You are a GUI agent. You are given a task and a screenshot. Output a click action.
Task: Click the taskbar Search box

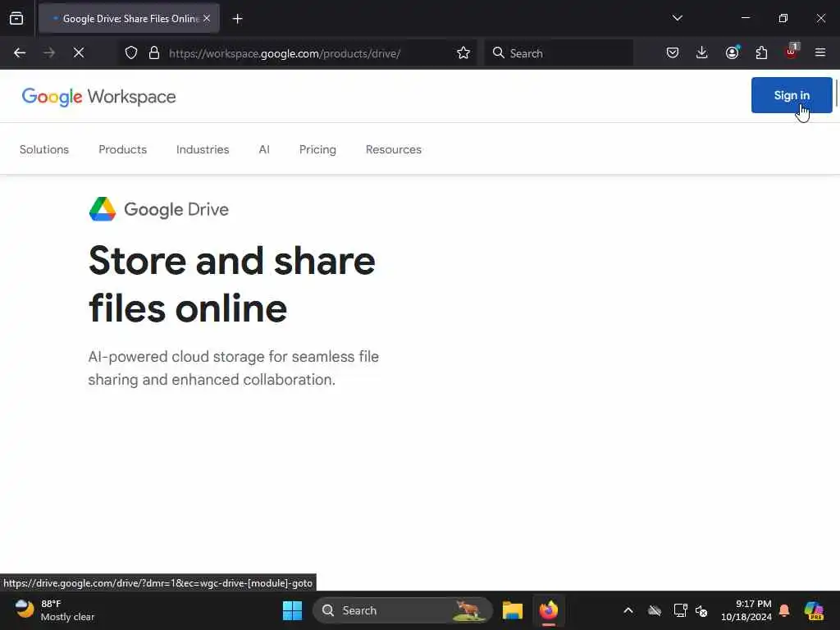point(402,610)
